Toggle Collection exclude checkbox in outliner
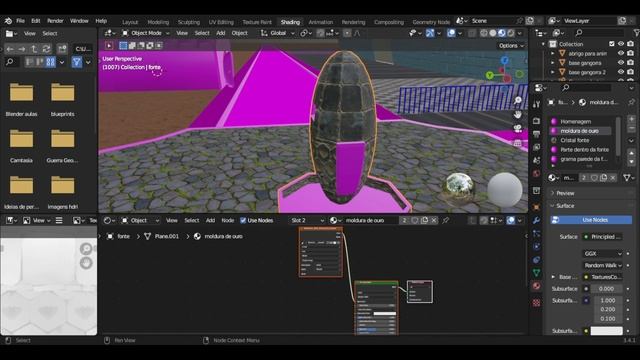Screen dimensions: 640x360 tap(611, 44)
